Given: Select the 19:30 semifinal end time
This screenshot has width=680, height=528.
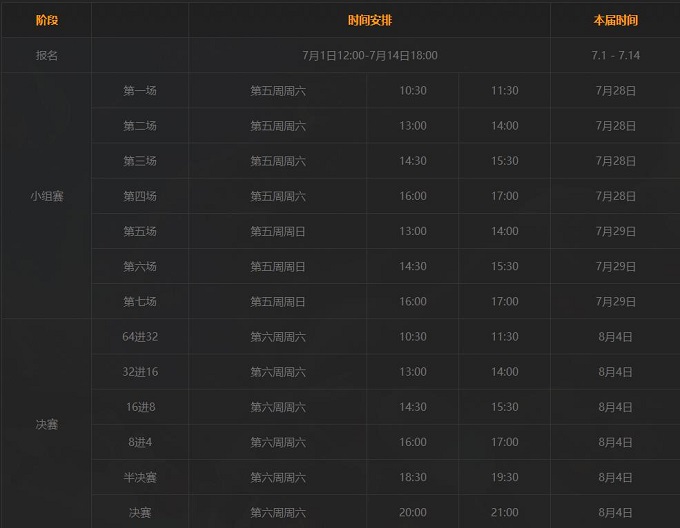Looking at the screenshot, I should 505,477.
